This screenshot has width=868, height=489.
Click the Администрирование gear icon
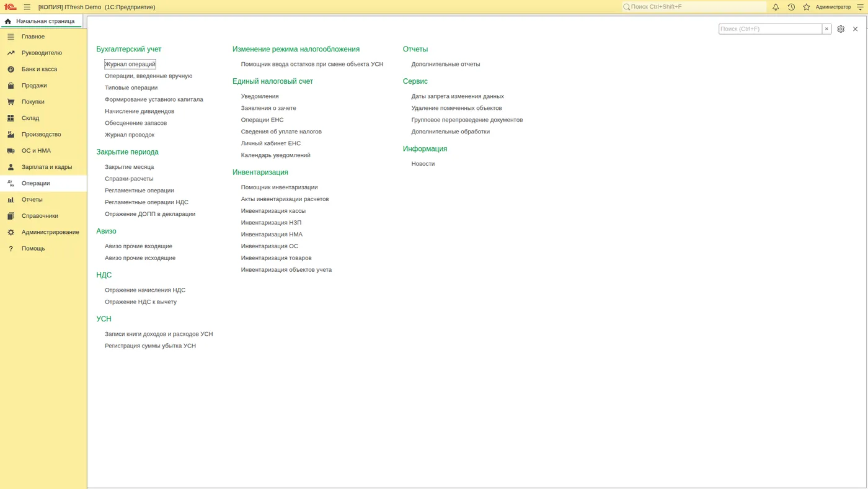(x=11, y=232)
